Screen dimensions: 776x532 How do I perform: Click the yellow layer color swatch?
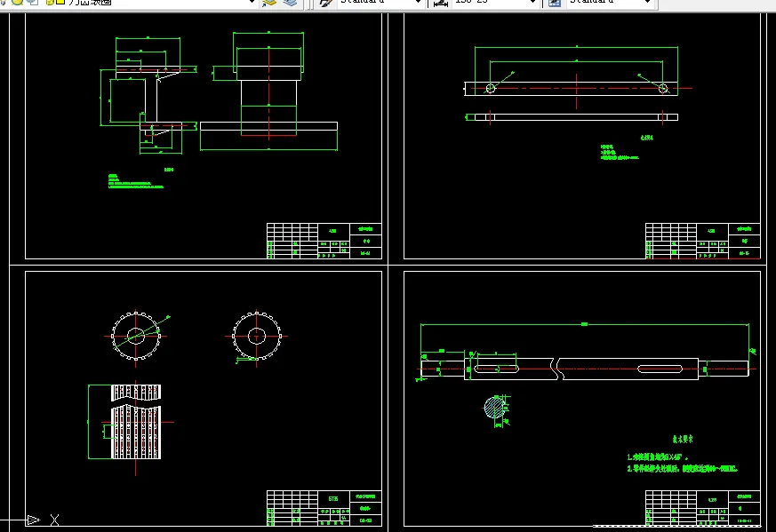pos(60,2)
